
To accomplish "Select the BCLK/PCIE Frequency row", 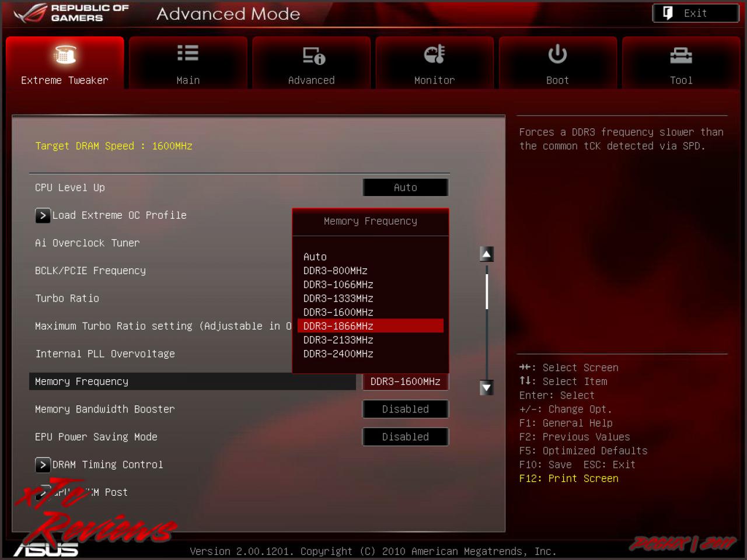I will click(x=90, y=271).
